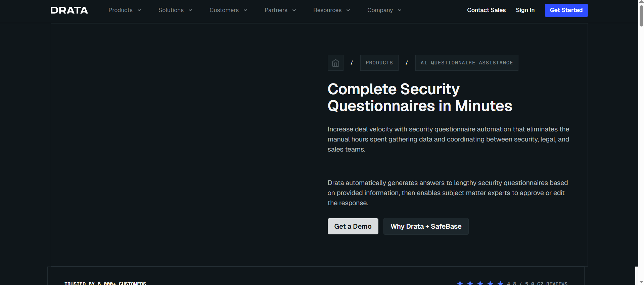Click the DRATA logo

click(69, 10)
